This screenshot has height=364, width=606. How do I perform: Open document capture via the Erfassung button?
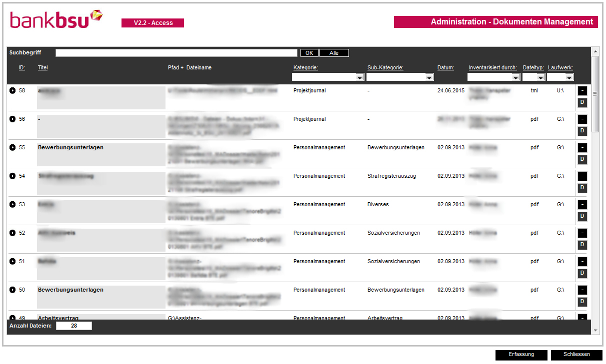click(521, 355)
